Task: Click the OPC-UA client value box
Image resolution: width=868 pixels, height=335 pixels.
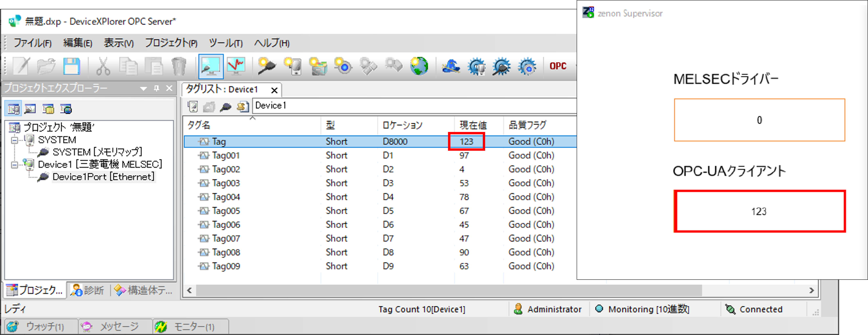Action: click(760, 212)
